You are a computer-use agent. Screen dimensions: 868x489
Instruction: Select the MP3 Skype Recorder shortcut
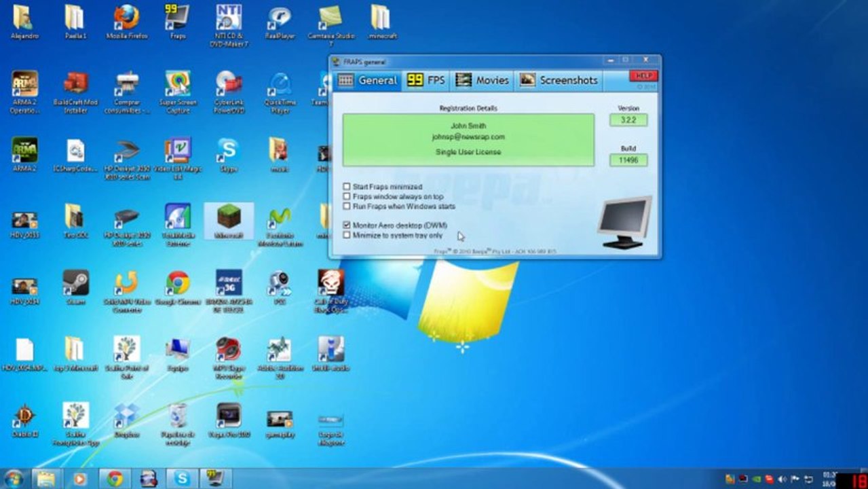pos(229,357)
